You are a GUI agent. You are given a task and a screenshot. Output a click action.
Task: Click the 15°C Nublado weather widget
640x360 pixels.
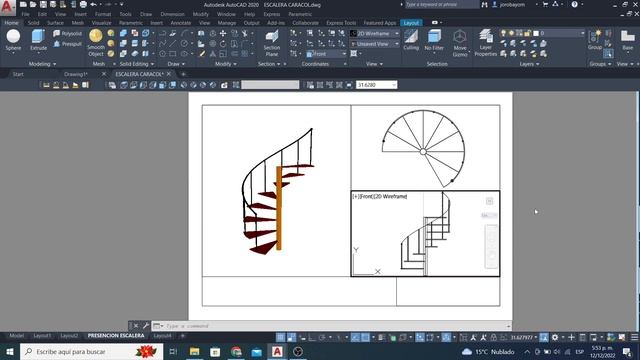click(488, 351)
